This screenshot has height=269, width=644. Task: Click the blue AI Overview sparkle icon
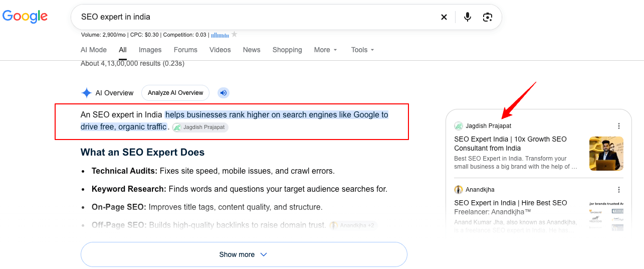point(86,93)
